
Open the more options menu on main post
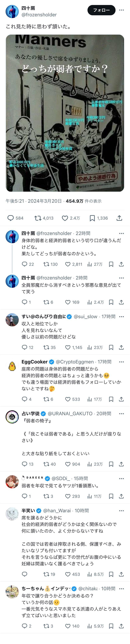click(x=122, y=10)
